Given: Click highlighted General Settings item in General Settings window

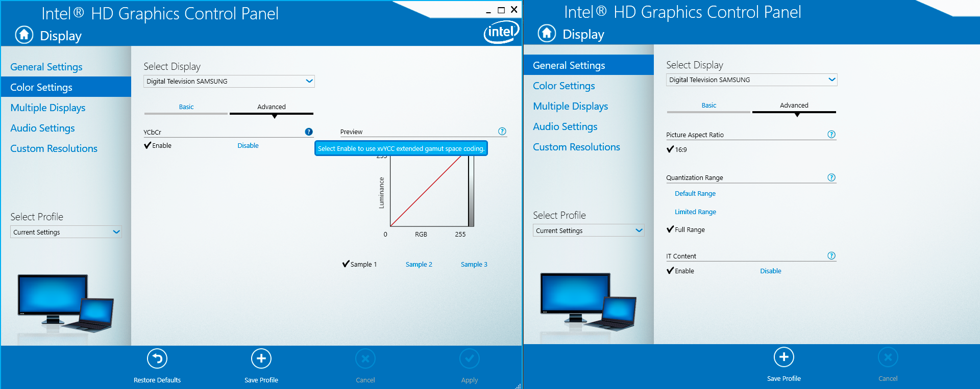Looking at the screenshot, I should point(589,65).
